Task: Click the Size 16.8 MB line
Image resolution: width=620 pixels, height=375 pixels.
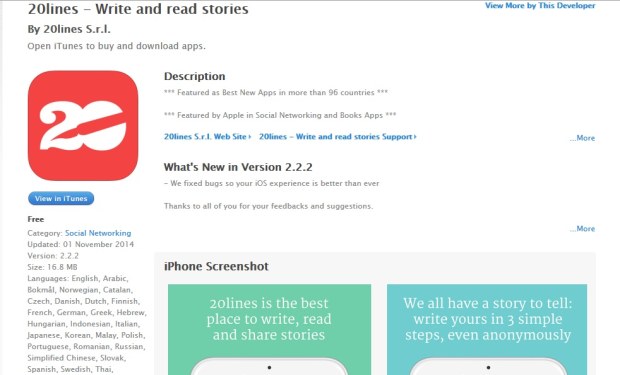Action: (53, 267)
